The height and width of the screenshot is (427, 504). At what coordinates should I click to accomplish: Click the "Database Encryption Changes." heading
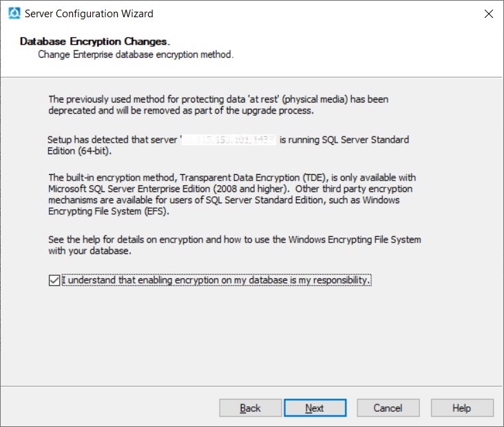pyautogui.click(x=94, y=41)
